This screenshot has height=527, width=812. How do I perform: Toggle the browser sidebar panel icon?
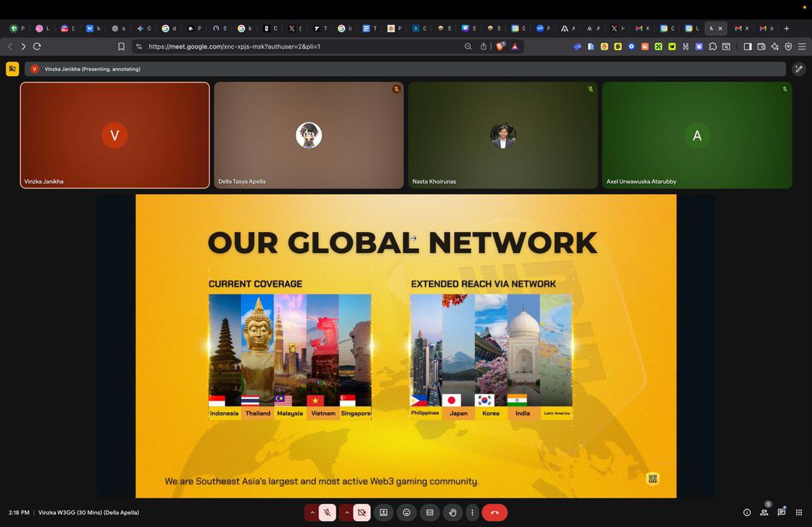click(x=748, y=47)
